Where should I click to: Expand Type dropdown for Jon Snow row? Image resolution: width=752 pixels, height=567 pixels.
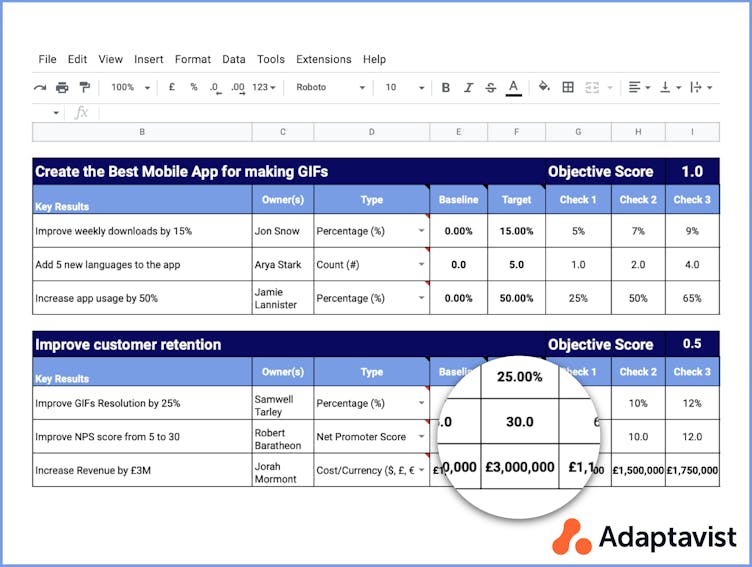pyautogui.click(x=421, y=231)
